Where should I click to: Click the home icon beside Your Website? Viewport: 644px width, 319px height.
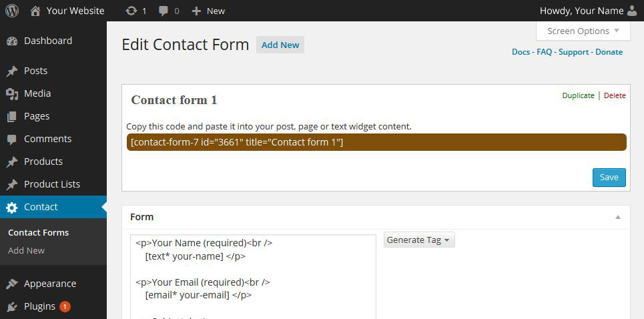tap(35, 11)
